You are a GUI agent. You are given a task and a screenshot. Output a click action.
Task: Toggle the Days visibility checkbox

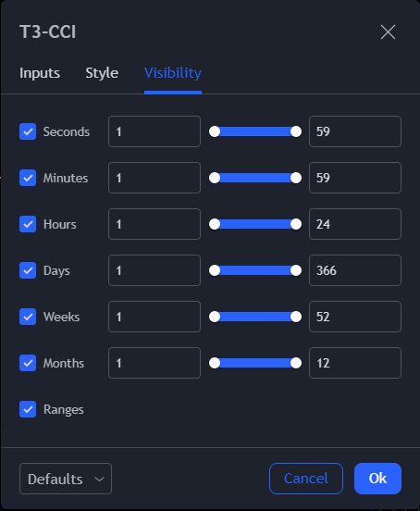pyautogui.click(x=28, y=270)
